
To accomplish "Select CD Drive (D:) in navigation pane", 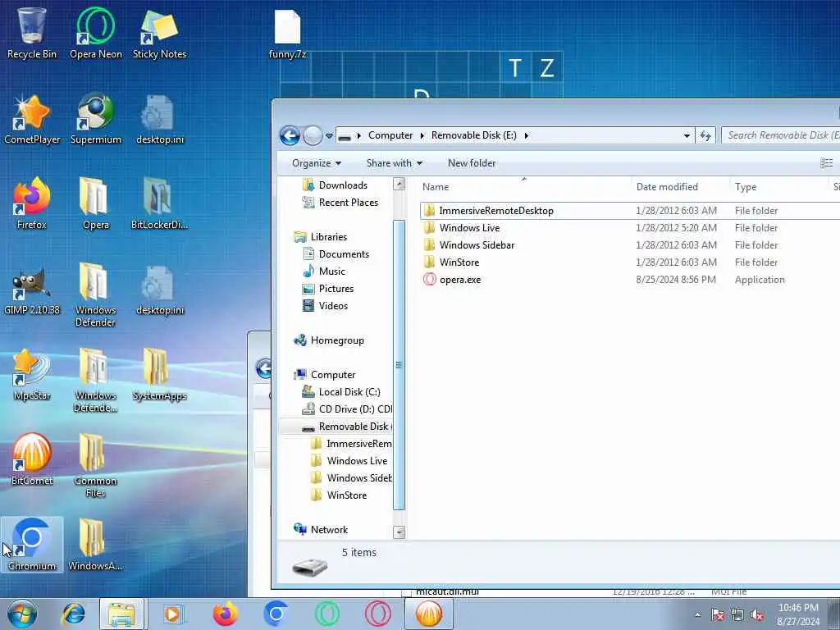I will [x=355, y=409].
